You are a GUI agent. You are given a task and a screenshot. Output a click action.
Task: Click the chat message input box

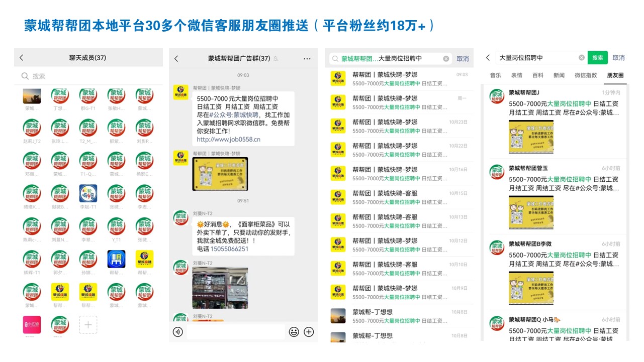236,332
